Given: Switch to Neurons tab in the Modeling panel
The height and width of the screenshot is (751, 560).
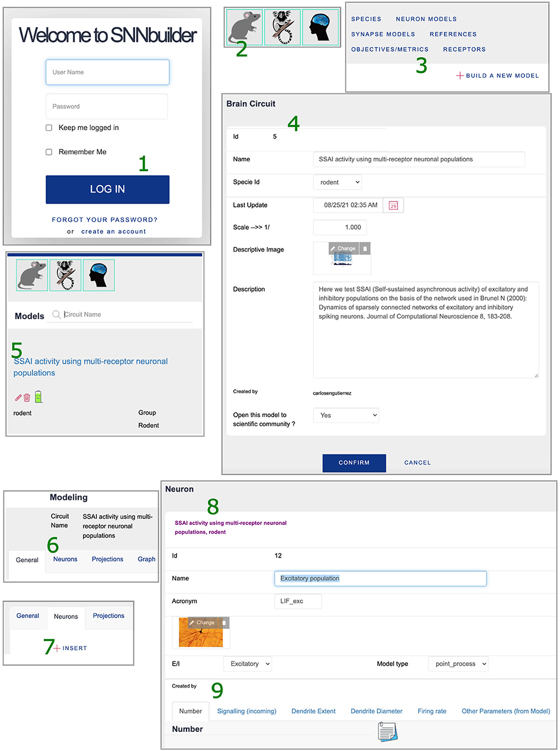Looking at the screenshot, I should click(x=66, y=559).
